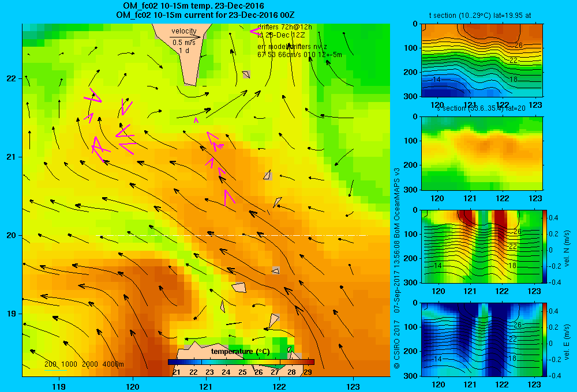The width and height of the screenshot is (577, 392).
Task: Open the salinity section panel
Action: pyautogui.click(x=482, y=153)
